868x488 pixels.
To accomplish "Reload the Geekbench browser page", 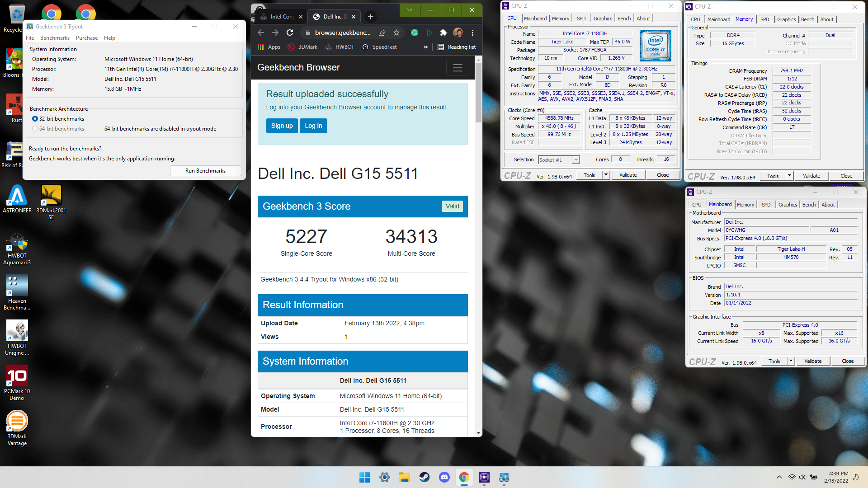I will (290, 33).
